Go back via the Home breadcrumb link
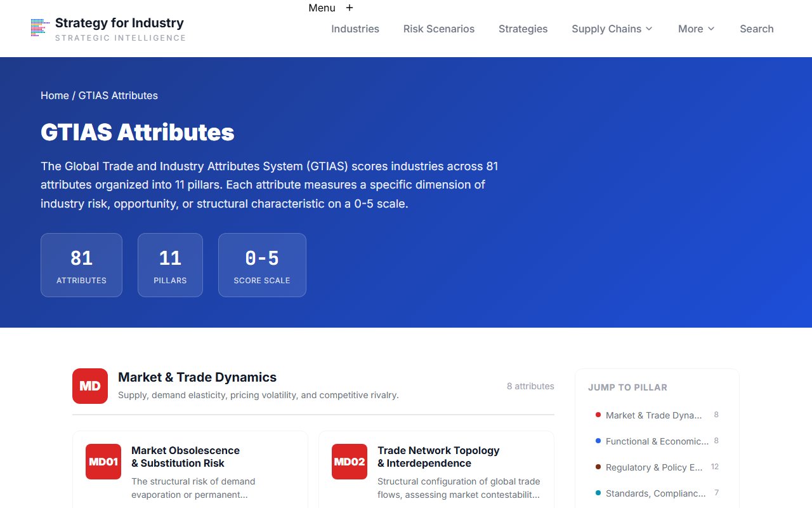Screen dimensions: 812x508 tap(55, 95)
